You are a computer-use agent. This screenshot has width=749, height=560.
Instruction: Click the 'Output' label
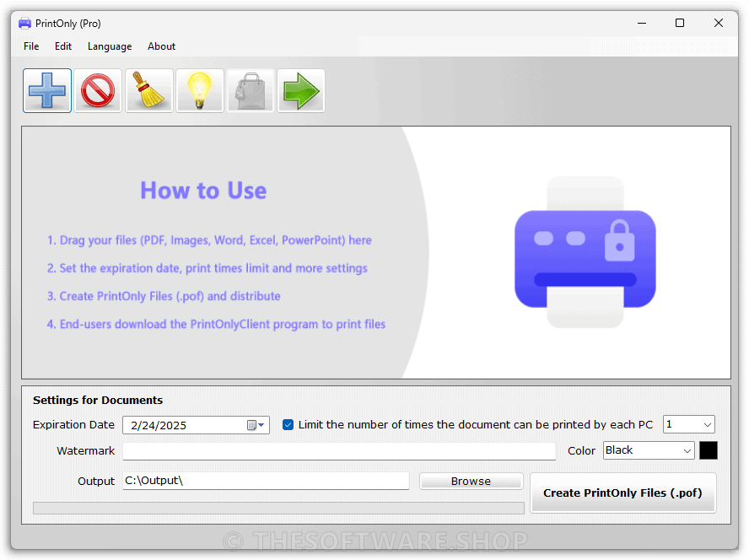[96, 482]
